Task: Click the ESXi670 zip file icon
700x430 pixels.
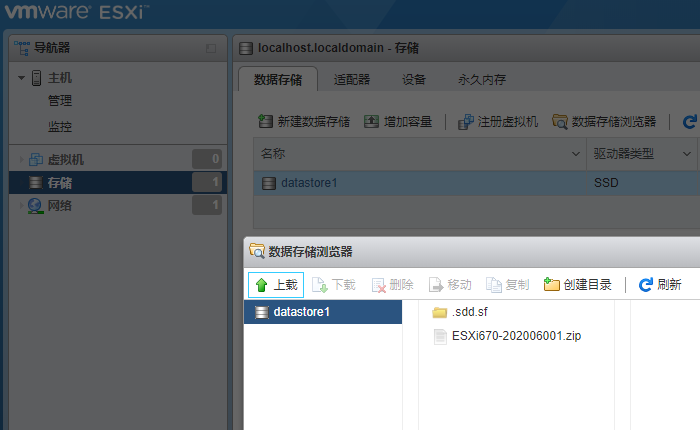Action: point(440,337)
